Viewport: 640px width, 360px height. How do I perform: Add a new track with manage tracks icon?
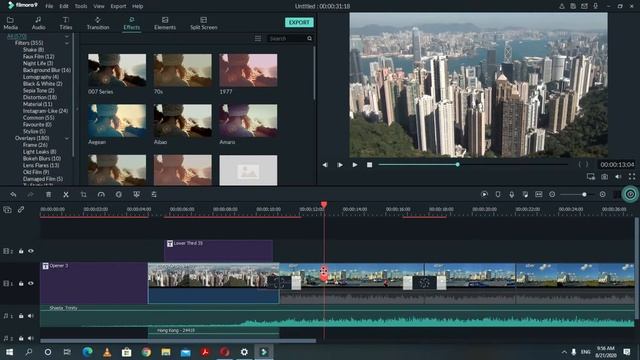tap(7, 210)
